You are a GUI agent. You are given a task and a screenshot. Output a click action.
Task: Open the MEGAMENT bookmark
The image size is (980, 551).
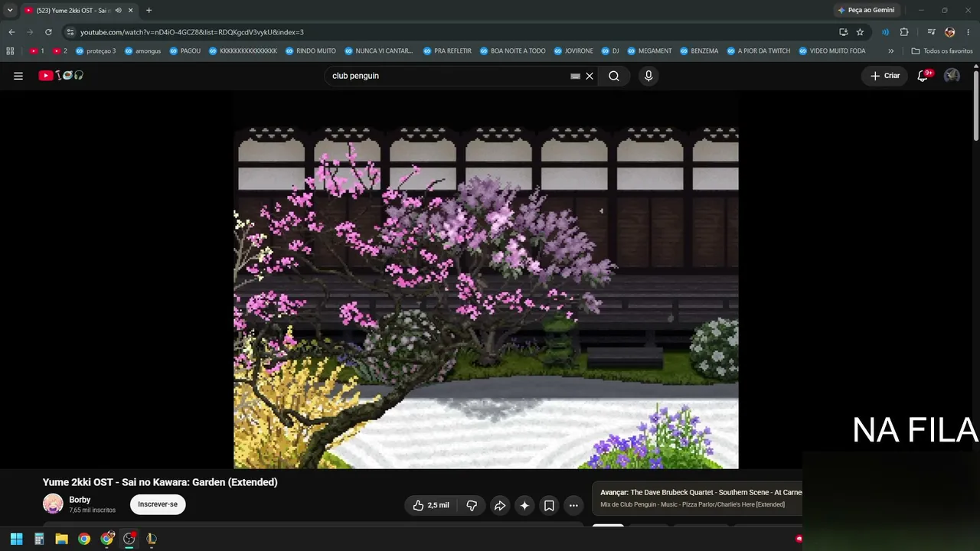[649, 51]
